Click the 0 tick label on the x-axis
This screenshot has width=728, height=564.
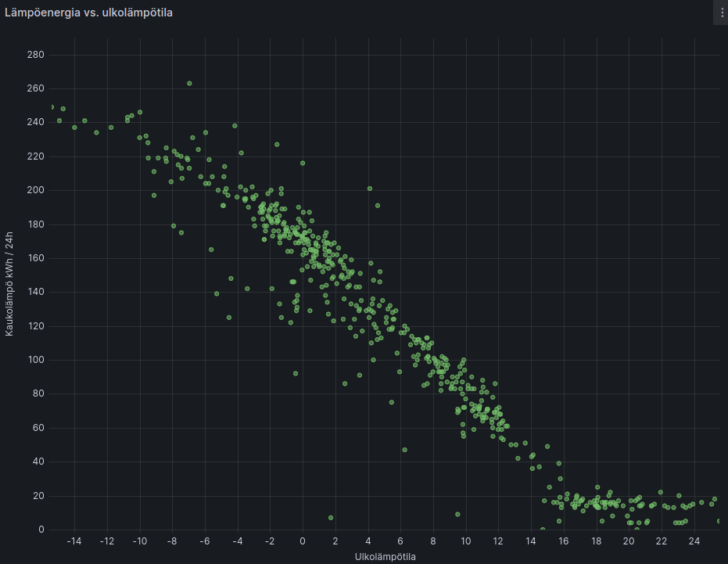[302, 541]
